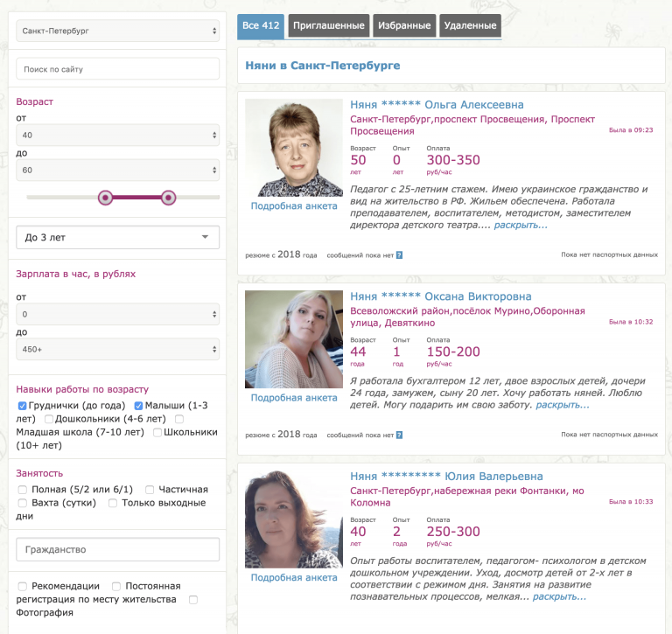Viewport: 672px width, 634px height.
Task: Click Ольга Алексеевна's profile photo
Action: 294,148
